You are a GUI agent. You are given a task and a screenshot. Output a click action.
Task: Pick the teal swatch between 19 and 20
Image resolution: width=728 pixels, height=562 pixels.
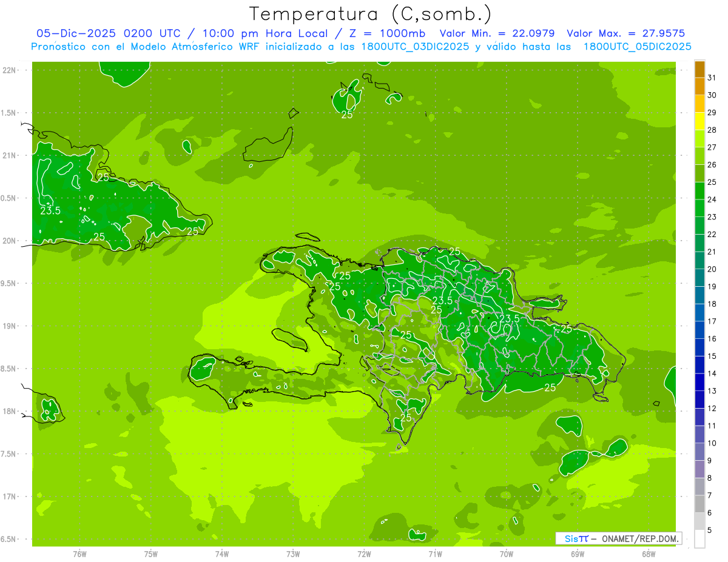point(699,278)
